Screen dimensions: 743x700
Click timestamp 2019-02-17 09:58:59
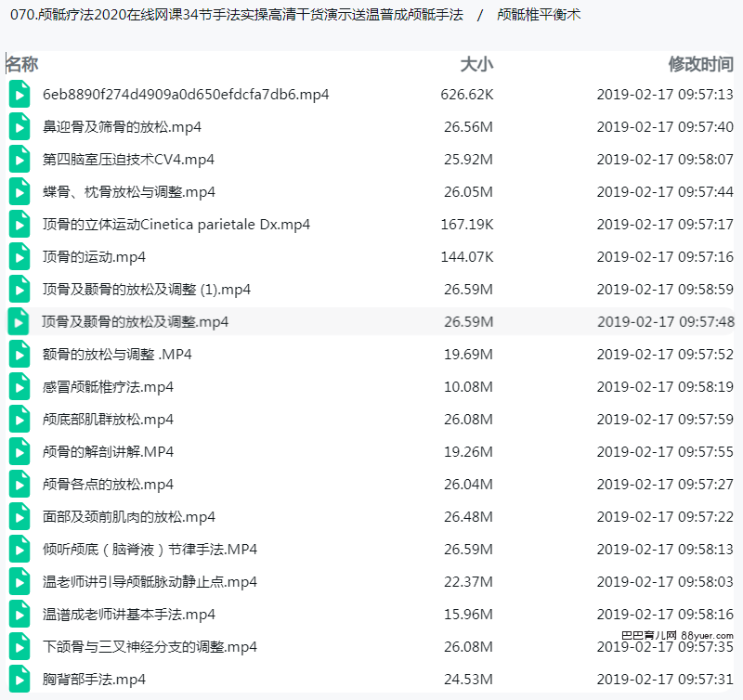point(665,290)
